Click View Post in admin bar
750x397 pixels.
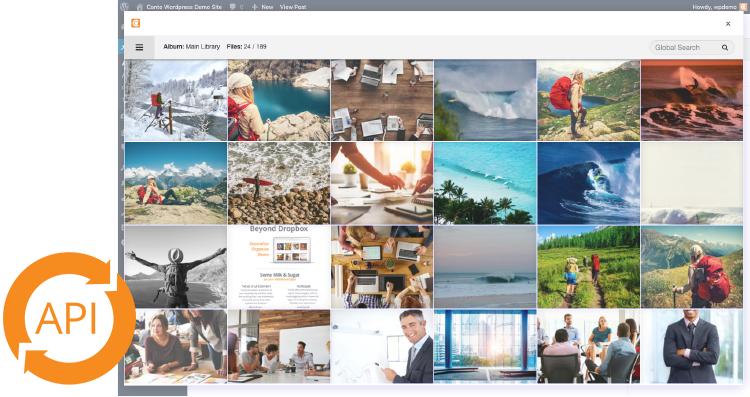(293, 7)
